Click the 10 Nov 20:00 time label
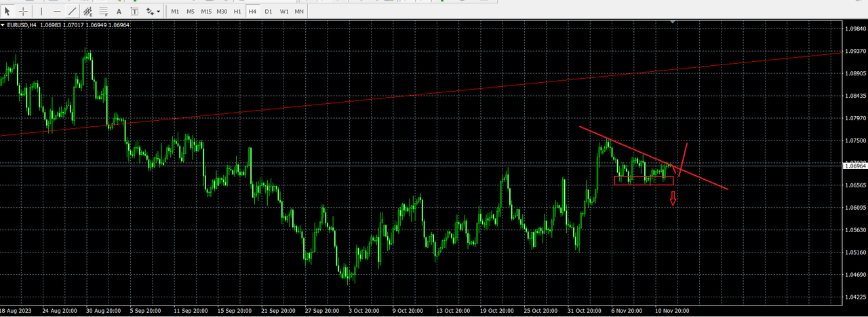This screenshot has width=868, height=317. point(673,311)
